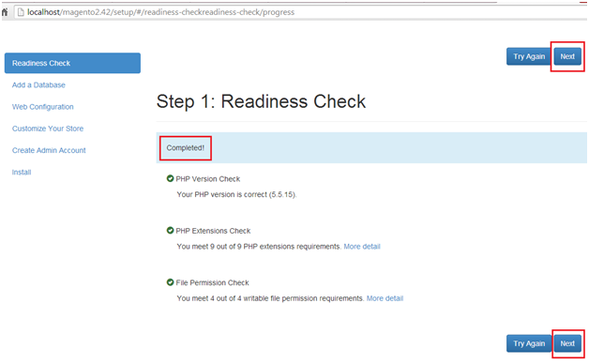This screenshot has width=589, height=364.
Task: Click the File Permission Check label
Action: point(213,282)
